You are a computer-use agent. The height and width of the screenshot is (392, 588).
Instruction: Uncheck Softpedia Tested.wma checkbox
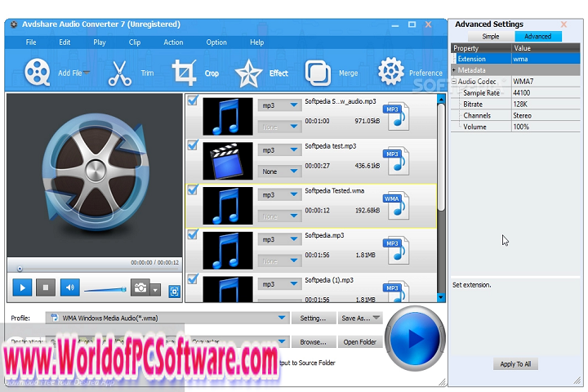(x=193, y=189)
